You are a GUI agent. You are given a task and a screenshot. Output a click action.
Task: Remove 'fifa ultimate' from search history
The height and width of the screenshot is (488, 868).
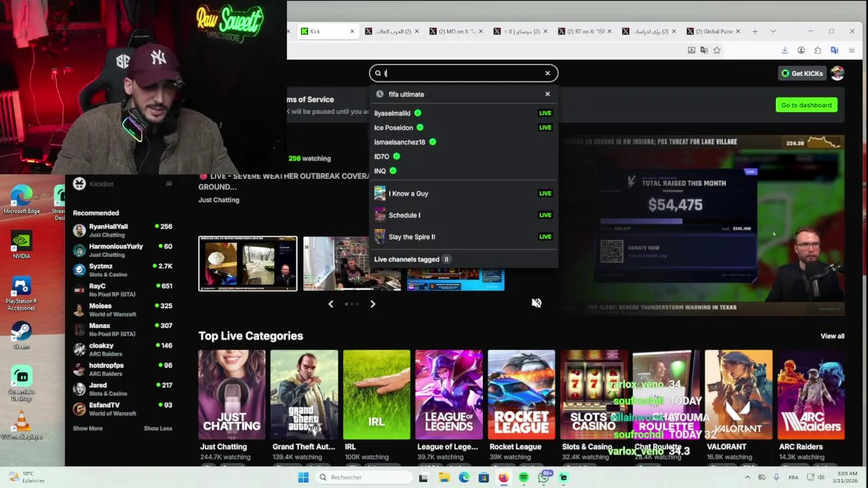pyautogui.click(x=547, y=94)
